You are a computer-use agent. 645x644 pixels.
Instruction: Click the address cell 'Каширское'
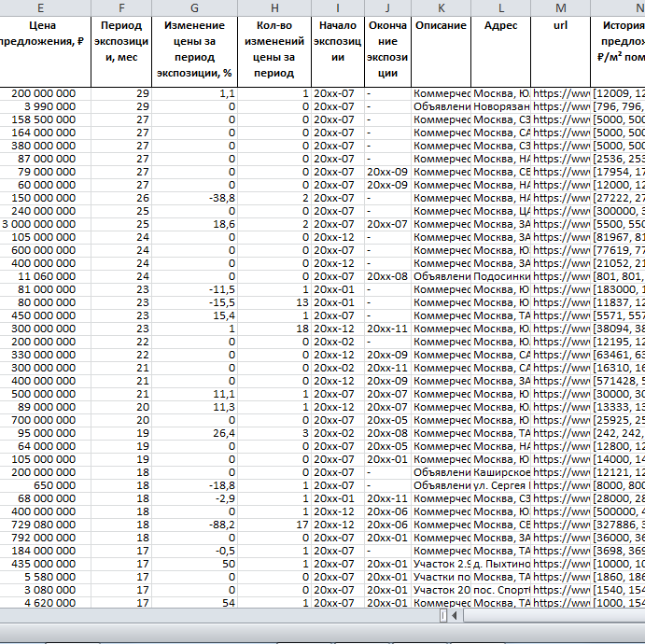500,472
